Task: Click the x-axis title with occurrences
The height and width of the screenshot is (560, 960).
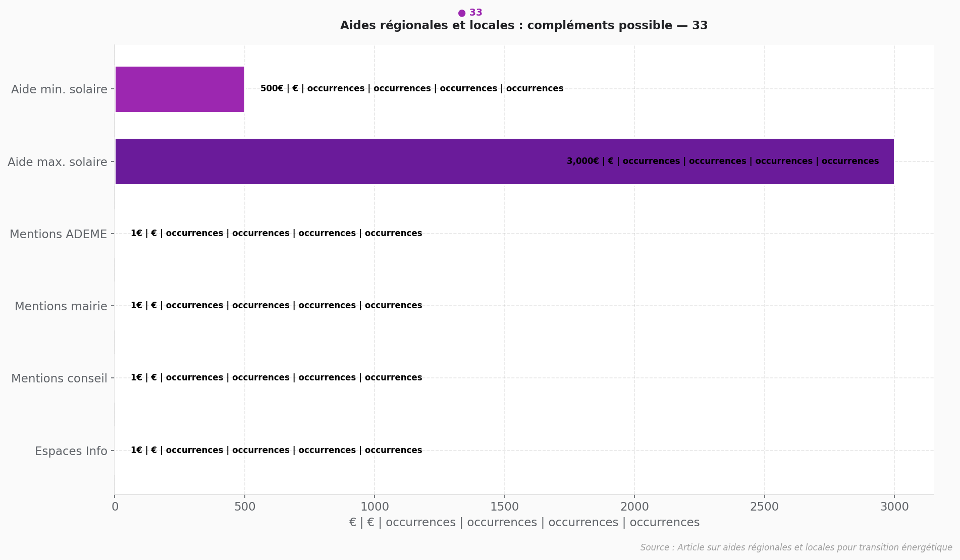Action: [x=524, y=523]
